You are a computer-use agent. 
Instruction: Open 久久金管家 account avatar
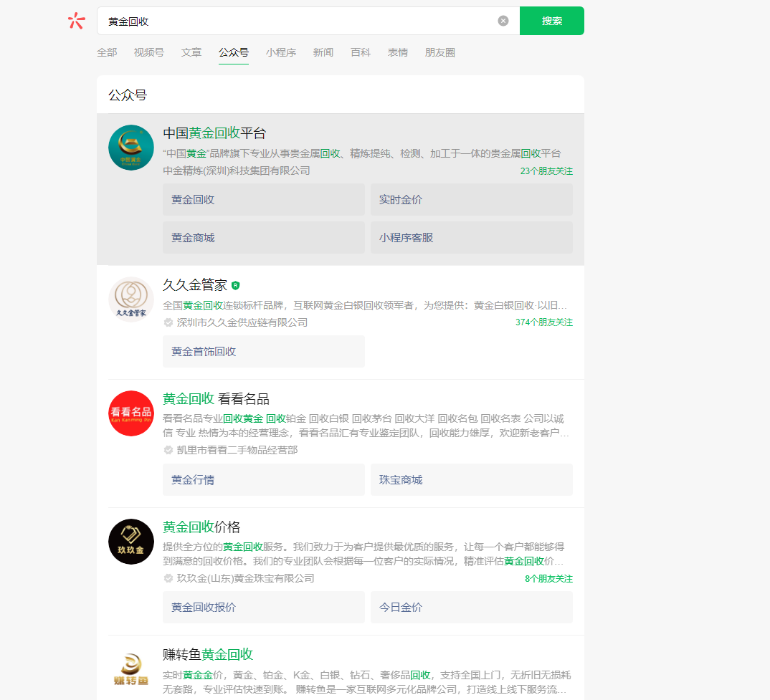pyautogui.click(x=131, y=299)
